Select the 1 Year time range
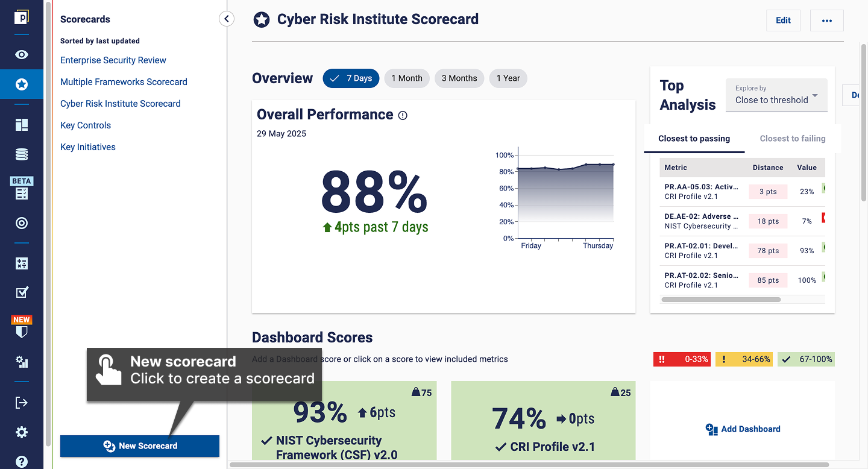The image size is (868, 469). click(508, 78)
